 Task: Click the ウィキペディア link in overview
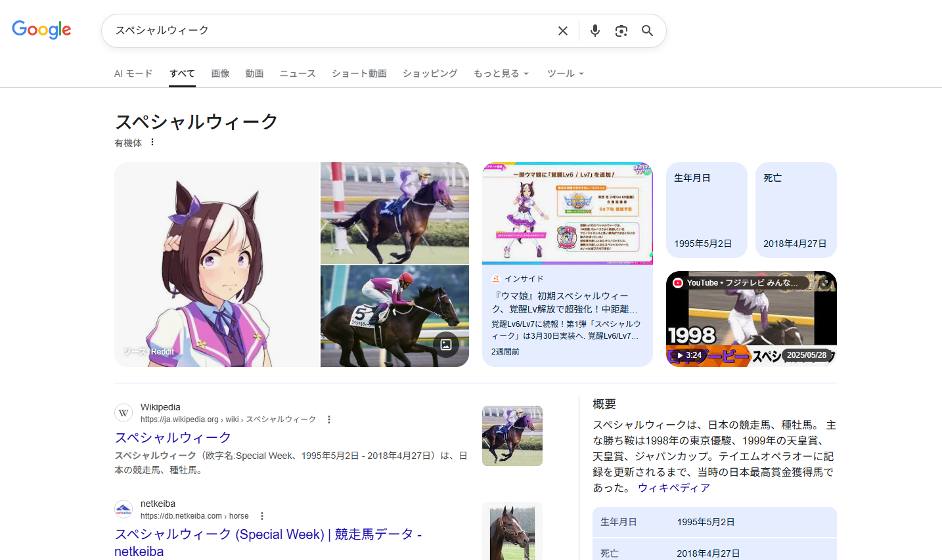click(x=673, y=488)
